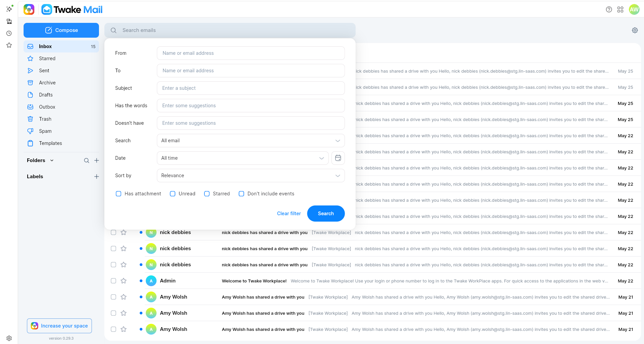Select the last Amy Wolsh email checkbox
The image size is (644, 344).
click(113, 329)
